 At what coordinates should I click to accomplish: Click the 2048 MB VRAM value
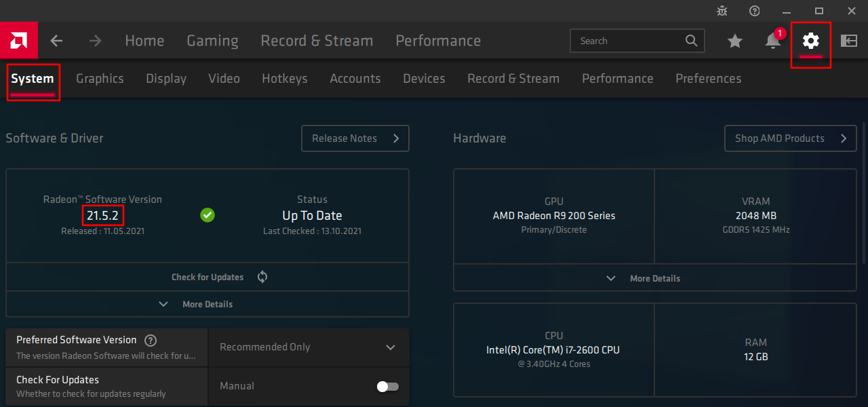755,216
